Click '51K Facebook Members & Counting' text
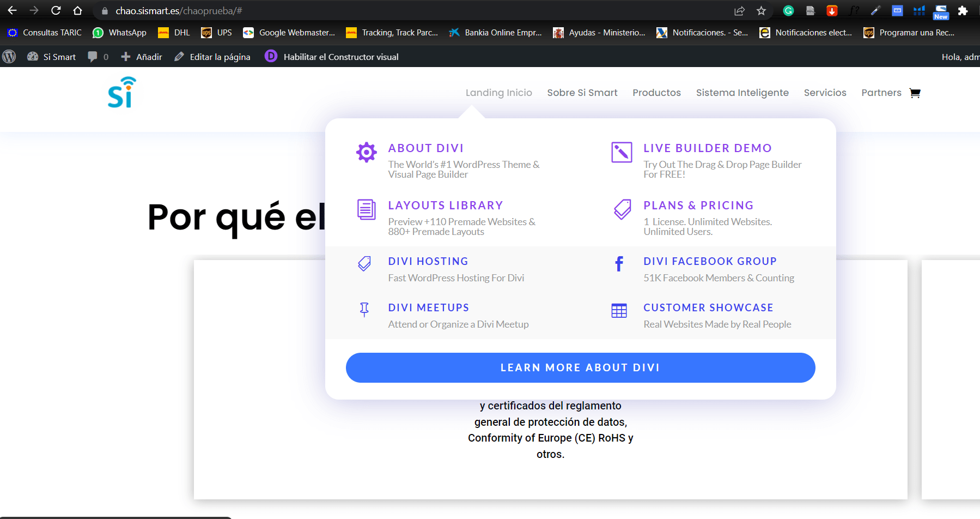 point(719,278)
